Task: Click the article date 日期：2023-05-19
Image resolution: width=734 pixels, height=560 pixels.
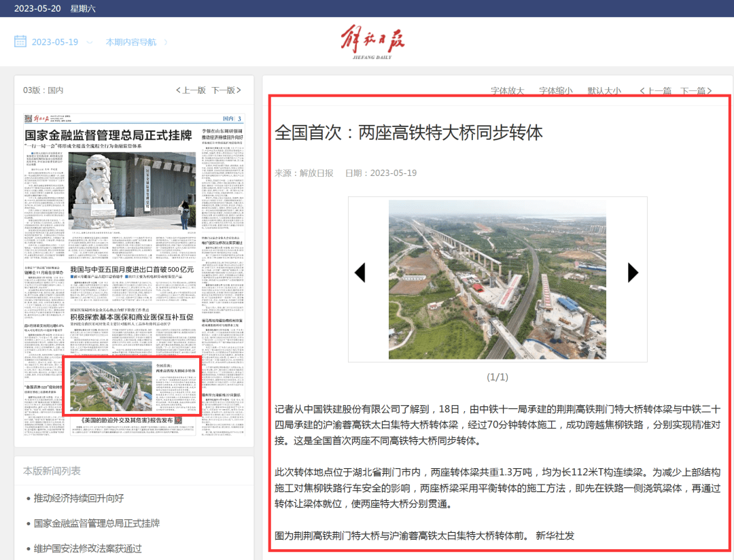Action: pos(381,173)
